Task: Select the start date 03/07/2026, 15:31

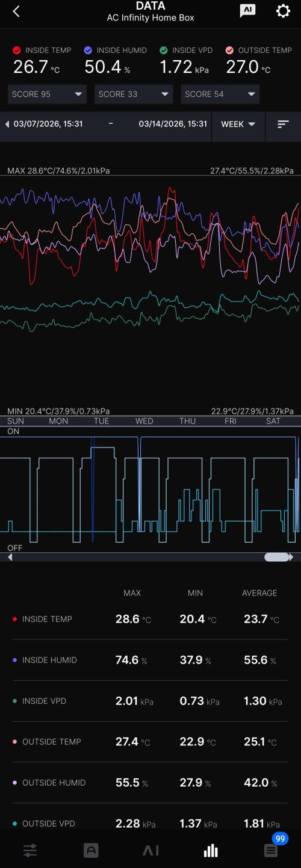Action: [48, 124]
